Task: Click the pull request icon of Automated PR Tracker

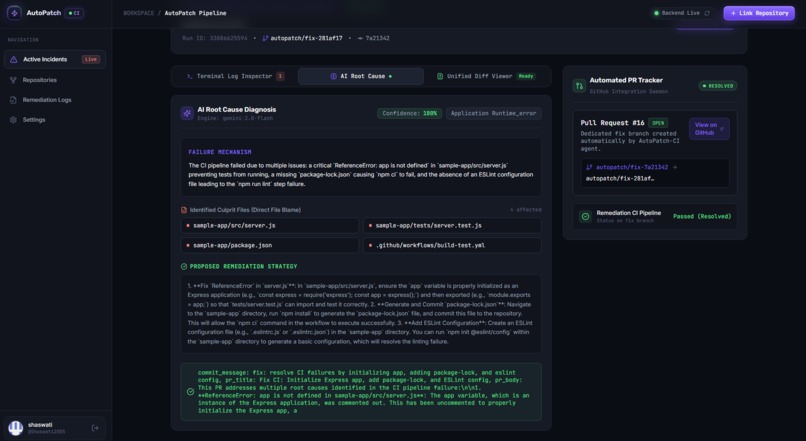Action: [x=579, y=86]
